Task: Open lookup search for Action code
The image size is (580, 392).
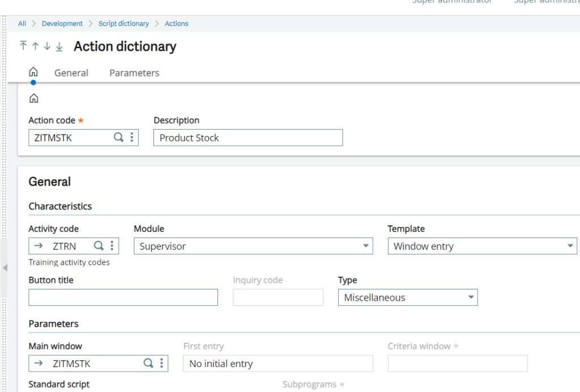Action: (x=118, y=137)
